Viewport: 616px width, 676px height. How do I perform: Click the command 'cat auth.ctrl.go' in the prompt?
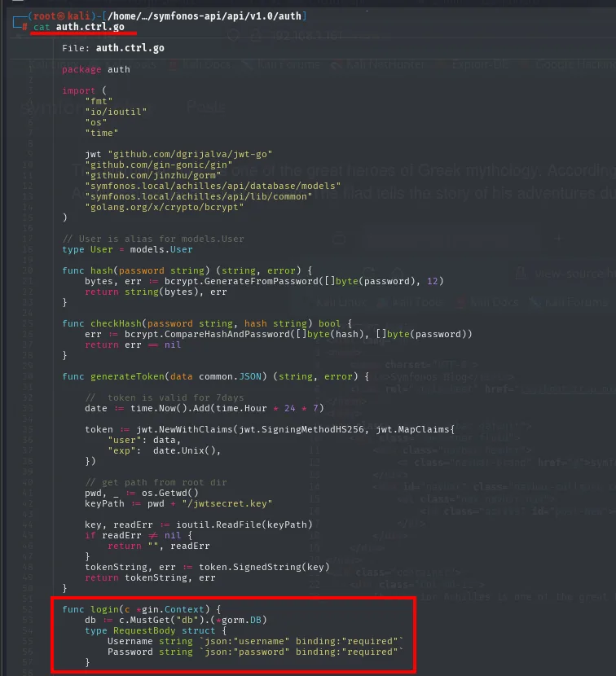79,27
